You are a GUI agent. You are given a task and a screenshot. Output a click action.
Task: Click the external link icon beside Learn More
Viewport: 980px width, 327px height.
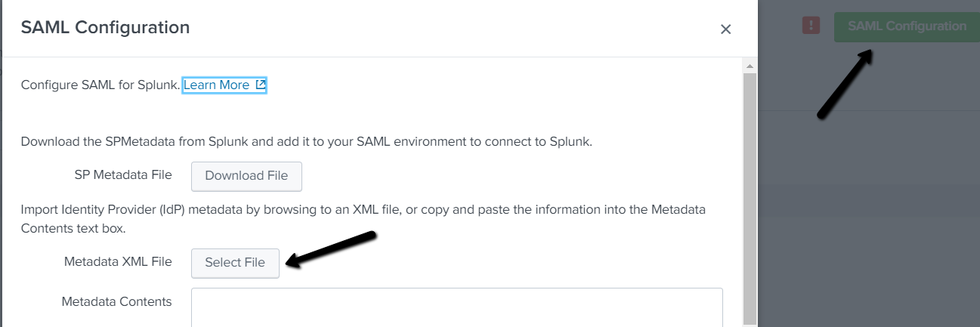(x=260, y=85)
